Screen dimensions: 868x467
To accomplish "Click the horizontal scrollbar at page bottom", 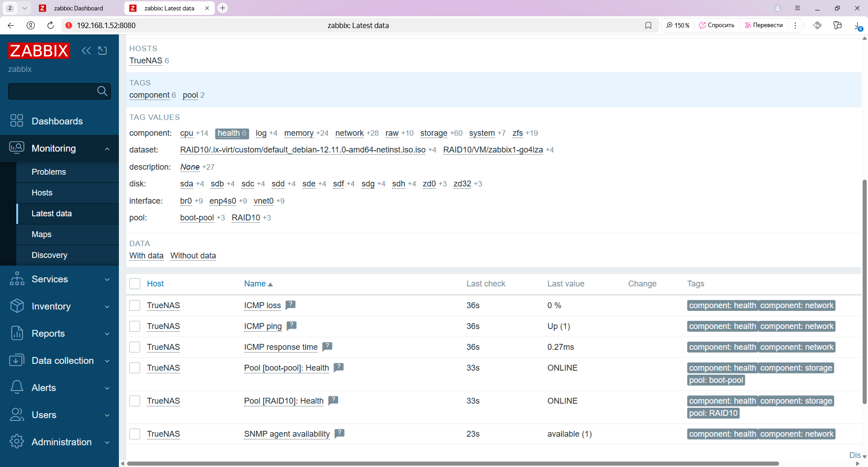I will 452,463.
